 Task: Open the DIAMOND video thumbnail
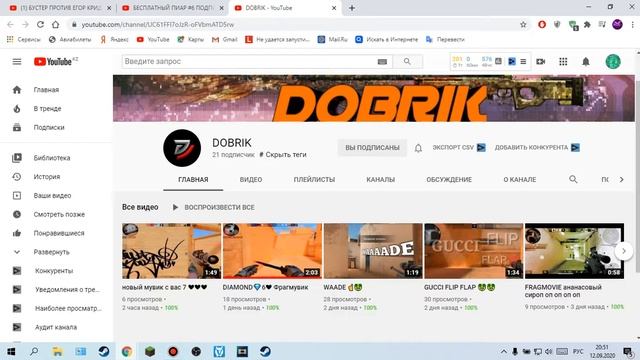click(272, 251)
